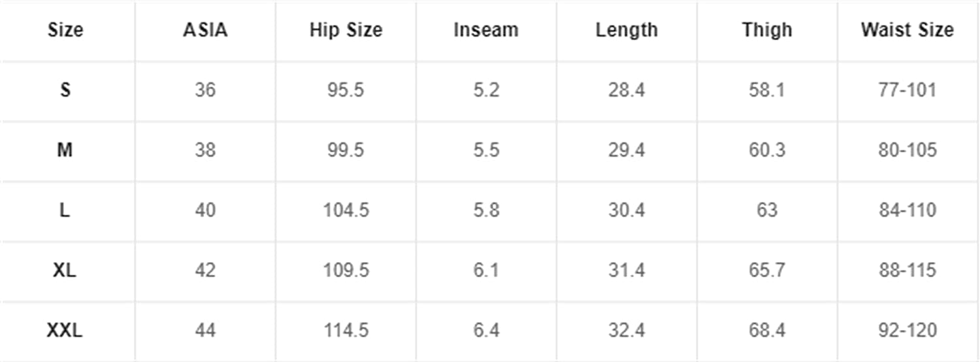980x362 pixels.
Task: Select the S size row label
Action: tap(65, 90)
